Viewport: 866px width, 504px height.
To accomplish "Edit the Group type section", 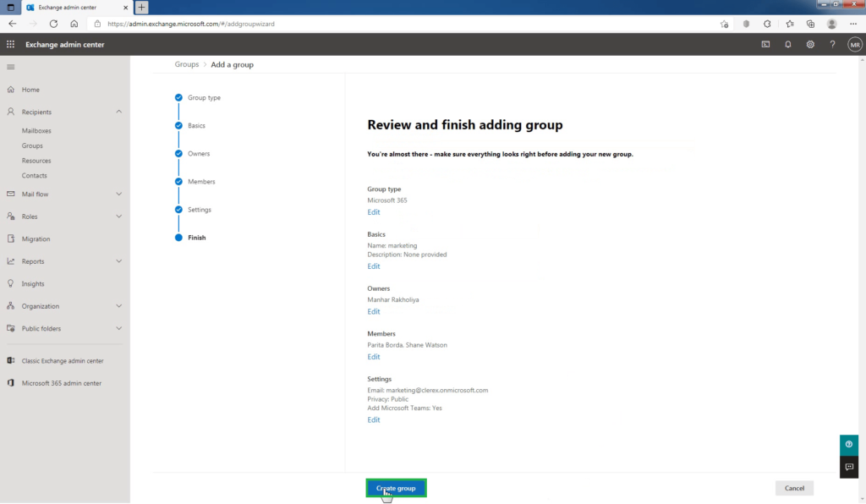I will tap(373, 212).
